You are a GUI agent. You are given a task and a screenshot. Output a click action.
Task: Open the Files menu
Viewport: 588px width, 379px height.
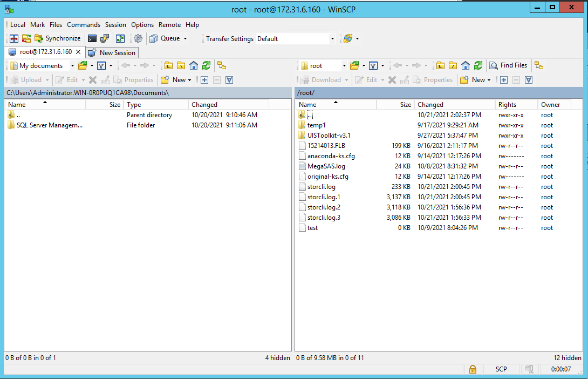coord(56,25)
